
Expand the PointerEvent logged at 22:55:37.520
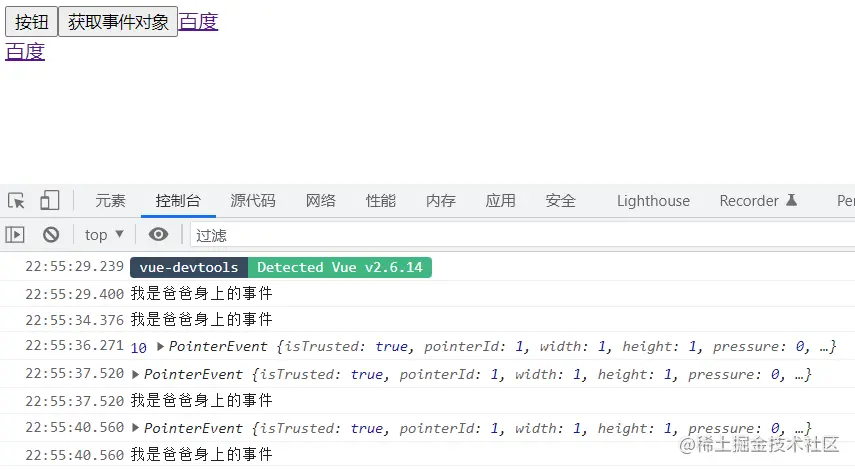click(136, 374)
